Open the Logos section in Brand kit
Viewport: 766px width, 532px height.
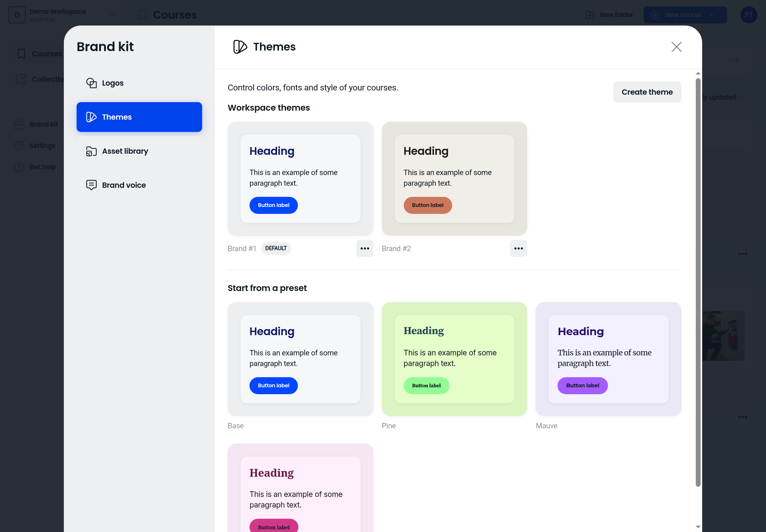139,83
